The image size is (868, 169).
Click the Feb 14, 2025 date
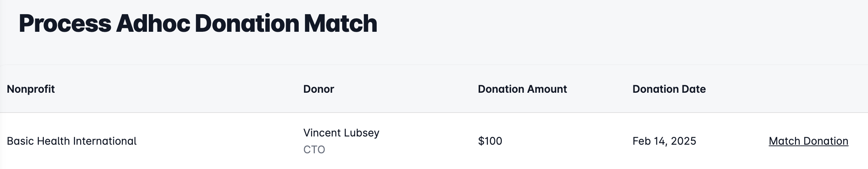tap(664, 141)
